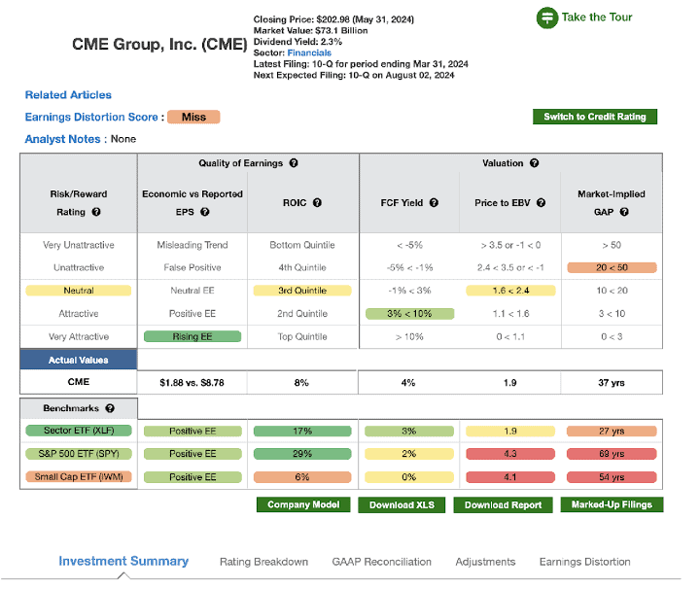Click the Company Model button
This screenshot has height=589, width=700.
pos(303,504)
